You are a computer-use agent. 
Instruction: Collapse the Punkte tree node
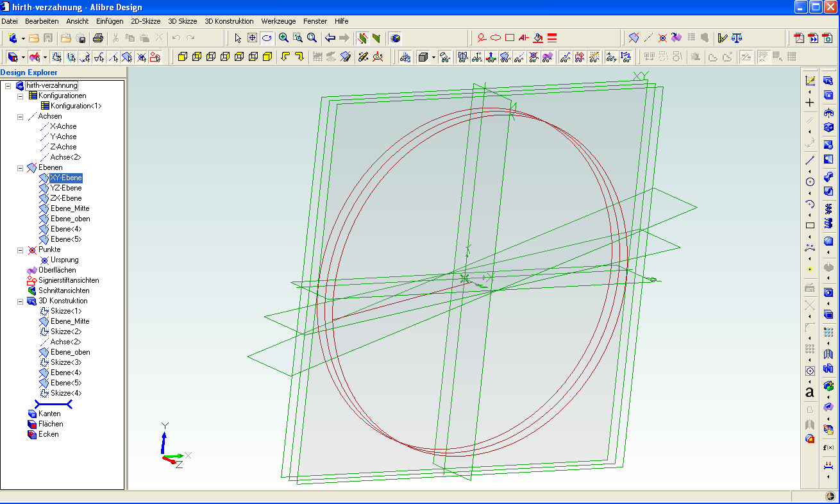(20, 249)
